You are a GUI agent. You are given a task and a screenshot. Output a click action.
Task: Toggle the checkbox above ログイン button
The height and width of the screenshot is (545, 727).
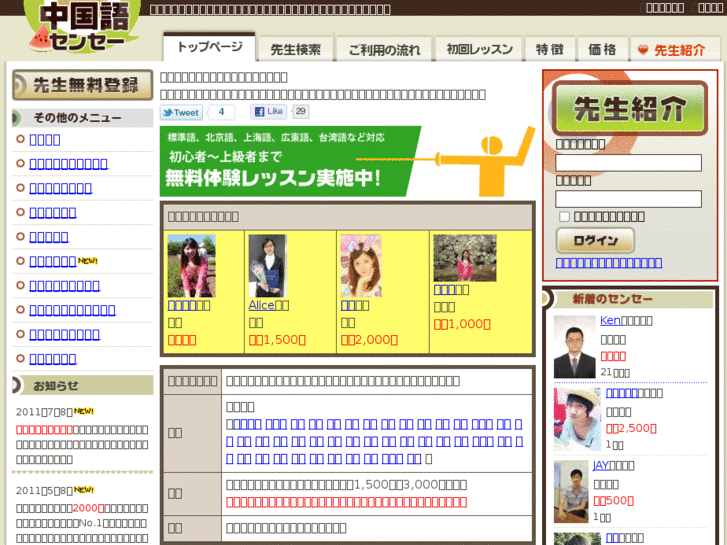click(564, 217)
